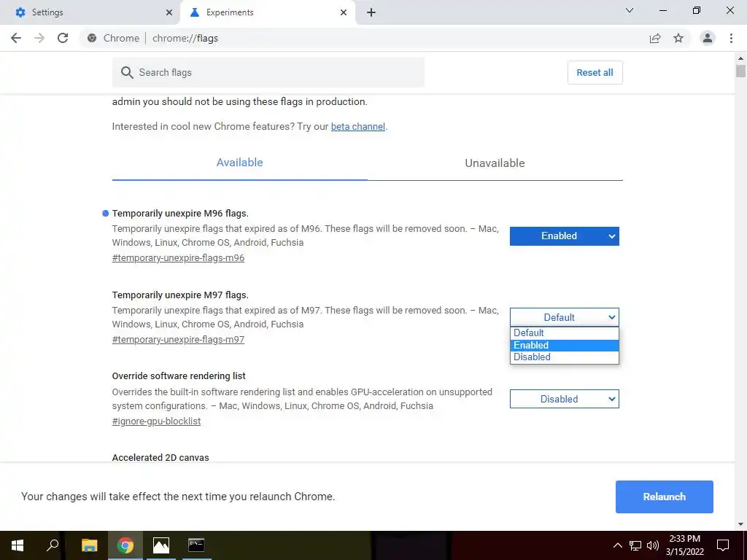Click the Reset all button

(595, 72)
